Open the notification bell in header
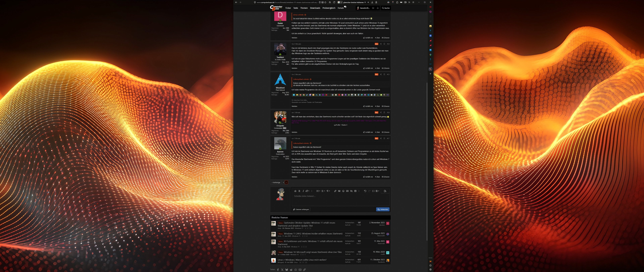This screenshot has width=644, height=272. [378, 8]
